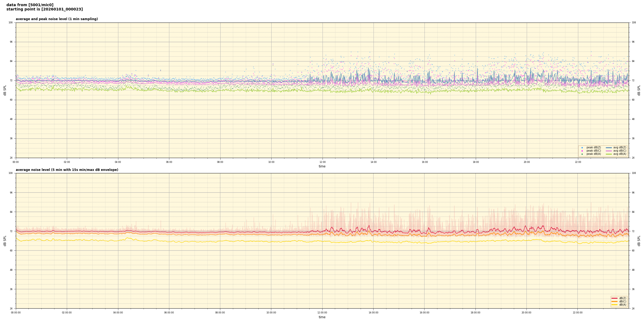Click the yellow dB(A) swatch in lower legend
The height and width of the screenshot is (322, 644).
pos(614,305)
